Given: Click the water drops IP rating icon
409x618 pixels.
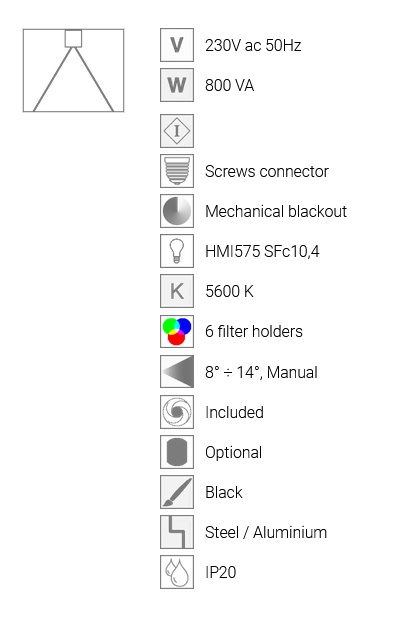Looking at the screenshot, I should 177,572.
